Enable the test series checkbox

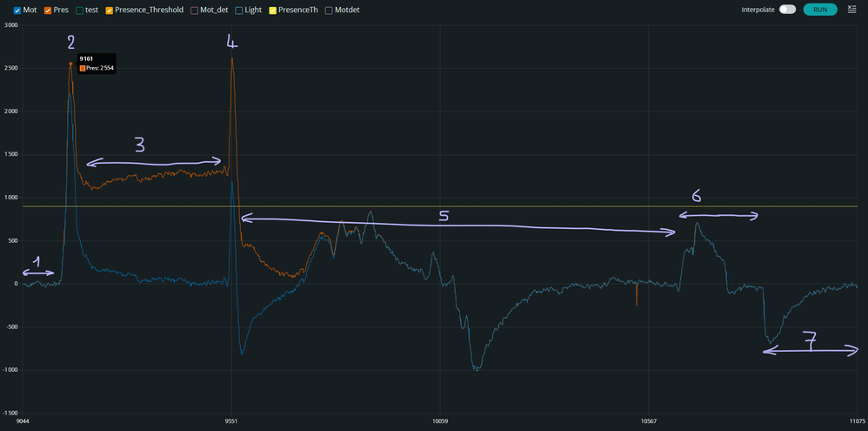(x=79, y=10)
